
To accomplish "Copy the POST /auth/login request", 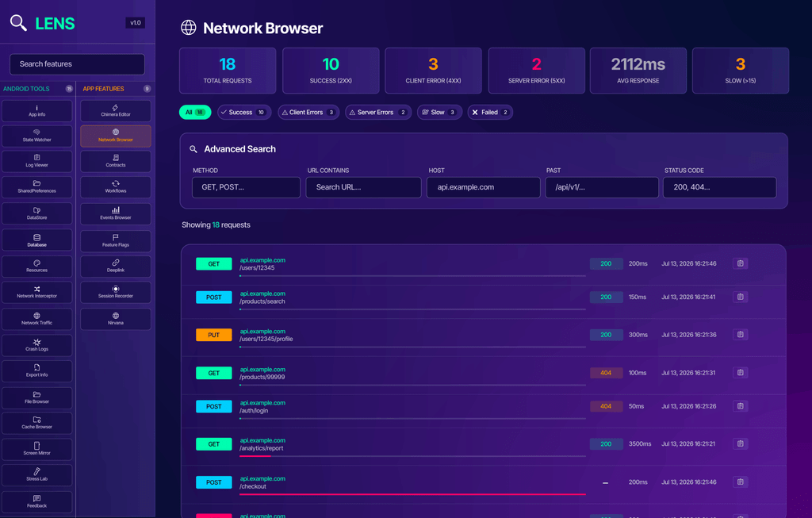I will (740, 406).
